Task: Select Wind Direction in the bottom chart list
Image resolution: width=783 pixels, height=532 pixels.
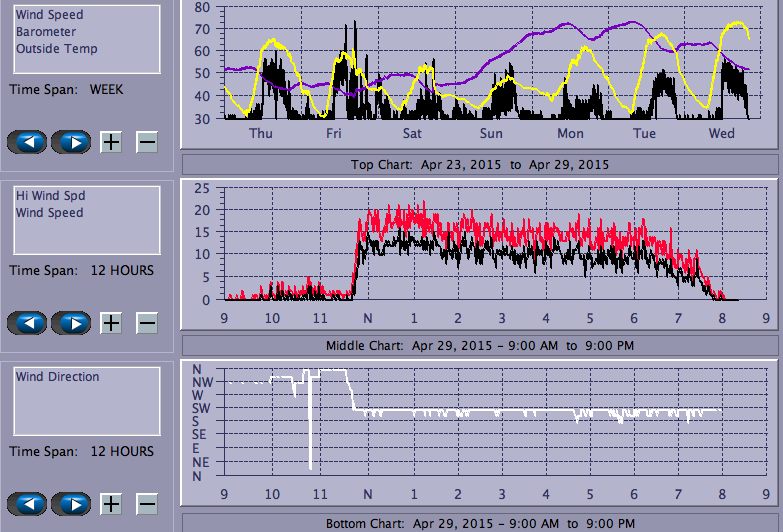Action: [57, 377]
